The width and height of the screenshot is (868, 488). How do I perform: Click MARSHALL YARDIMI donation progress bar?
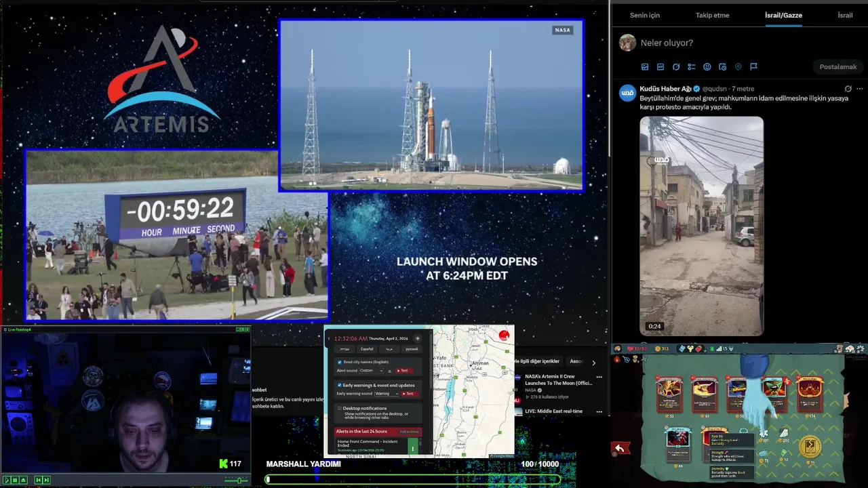[x=414, y=479]
